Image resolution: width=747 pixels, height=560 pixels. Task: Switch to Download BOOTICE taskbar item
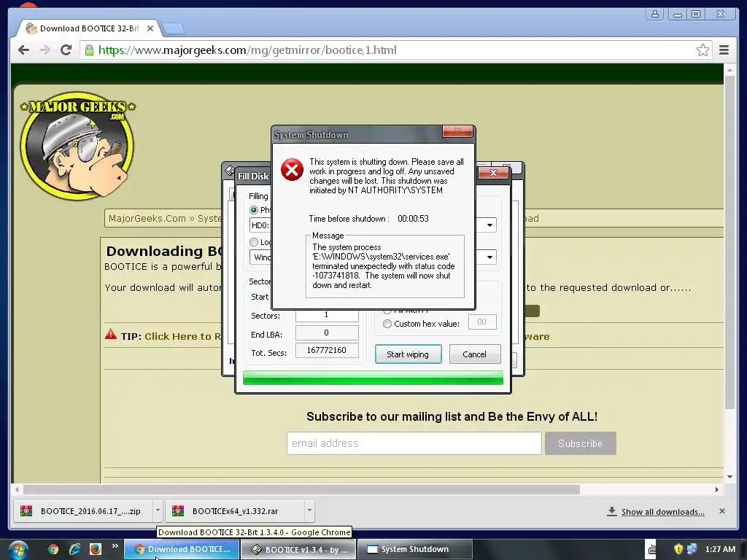point(182,550)
